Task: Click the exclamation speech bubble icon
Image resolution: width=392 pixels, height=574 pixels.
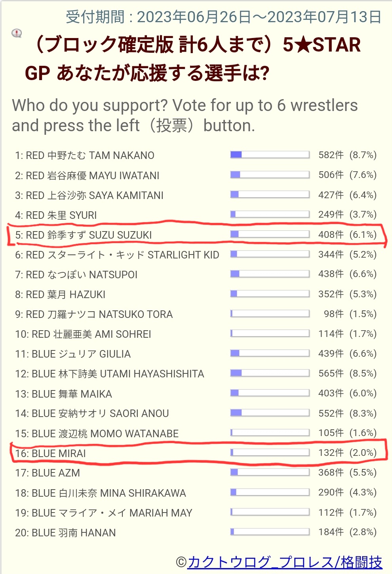Action: coord(17,33)
